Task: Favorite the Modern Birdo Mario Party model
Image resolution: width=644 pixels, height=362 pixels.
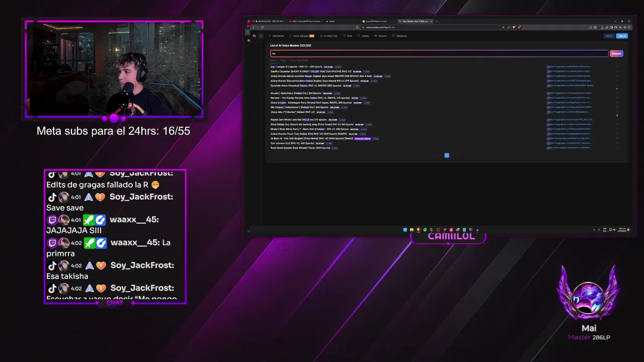Action: click(617, 129)
